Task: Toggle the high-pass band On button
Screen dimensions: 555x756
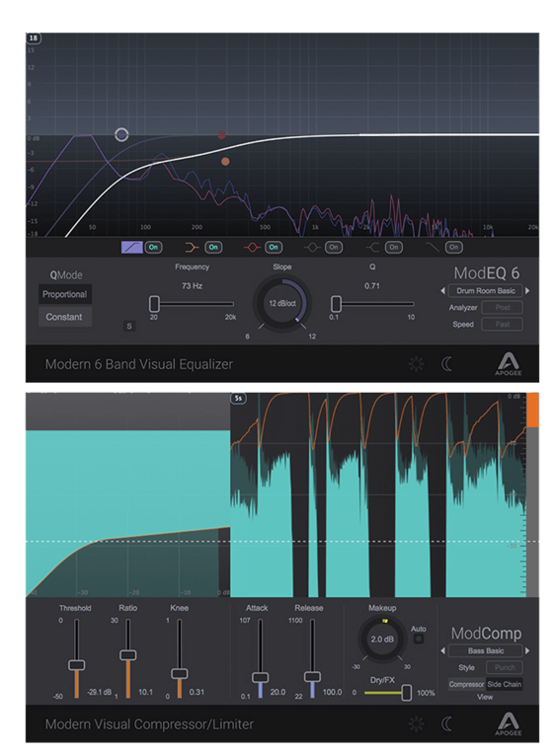Action: click(153, 248)
